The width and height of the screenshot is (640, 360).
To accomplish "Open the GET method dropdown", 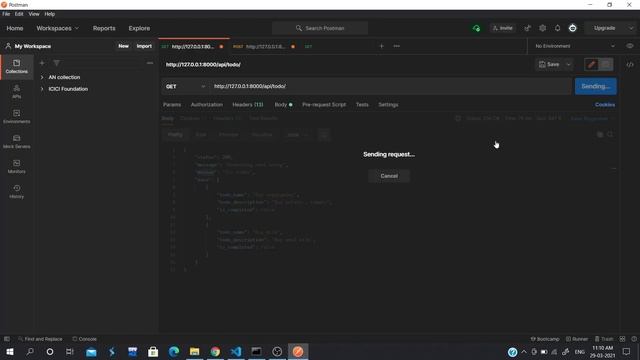I will click(185, 87).
